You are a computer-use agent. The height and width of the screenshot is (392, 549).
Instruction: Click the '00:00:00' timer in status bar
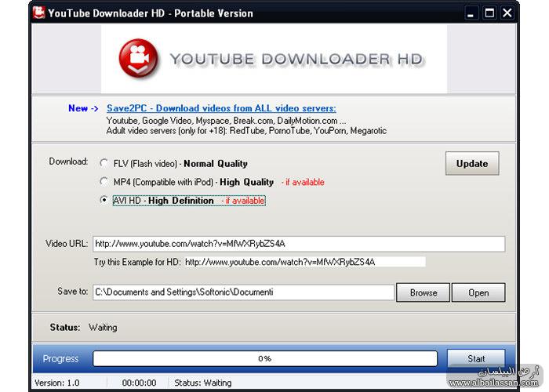point(139,383)
